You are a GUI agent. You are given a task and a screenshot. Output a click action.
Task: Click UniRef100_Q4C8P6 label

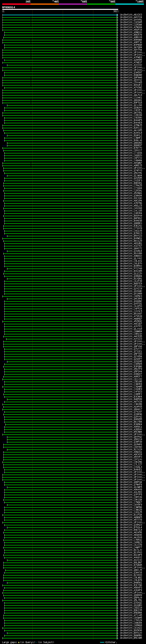point(131,299)
